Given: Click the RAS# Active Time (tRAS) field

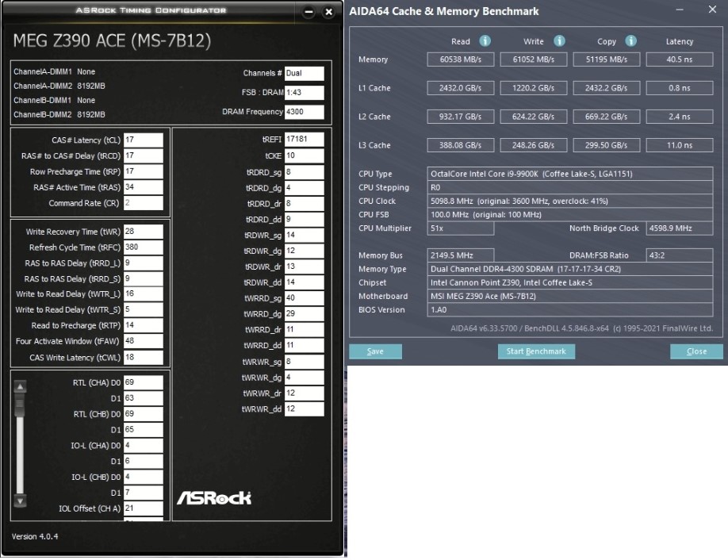Looking at the screenshot, I should click(144, 187).
